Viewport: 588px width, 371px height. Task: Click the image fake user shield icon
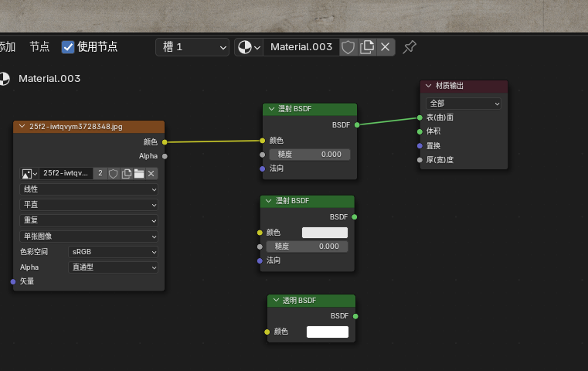[x=114, y=174]
